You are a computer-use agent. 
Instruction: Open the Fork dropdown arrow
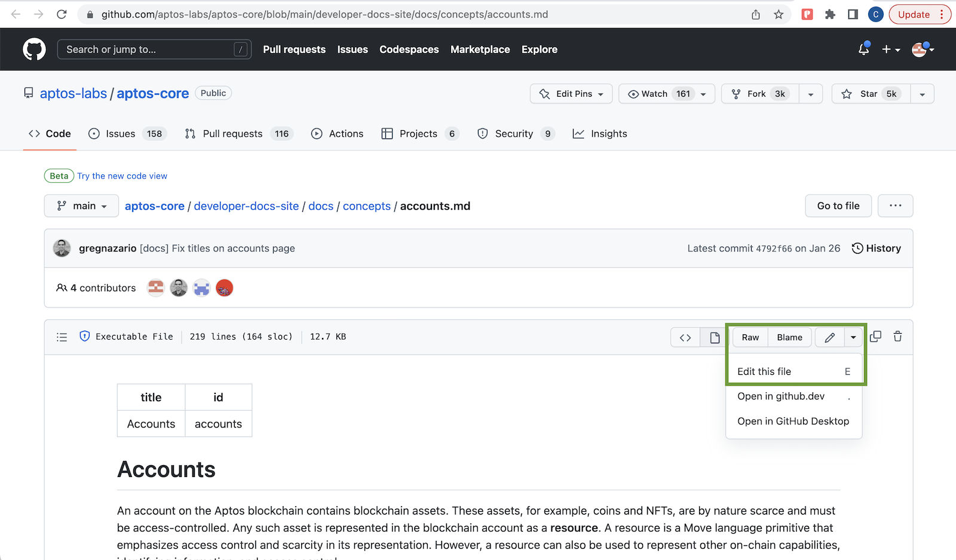coord(811,94)
